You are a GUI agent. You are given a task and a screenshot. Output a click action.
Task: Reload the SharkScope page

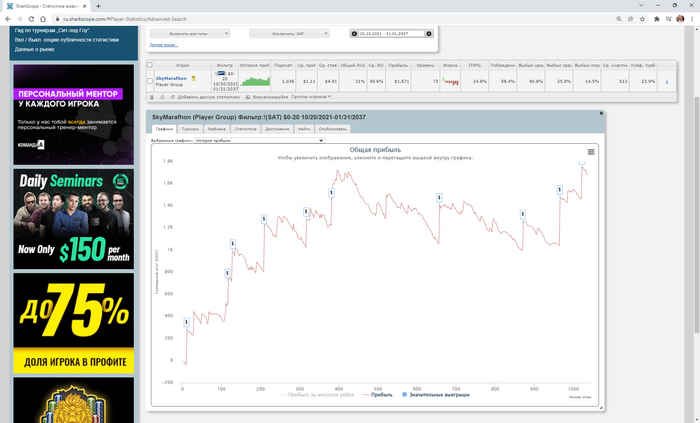click(x=31, y=19)
